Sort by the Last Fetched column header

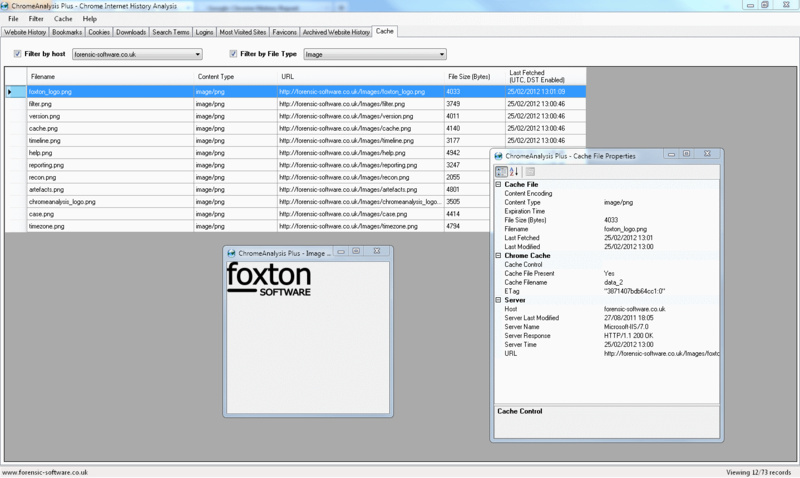point(545,77)
